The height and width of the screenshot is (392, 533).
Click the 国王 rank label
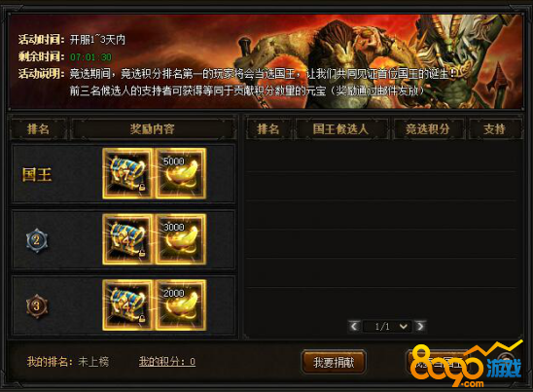(37, 175)
